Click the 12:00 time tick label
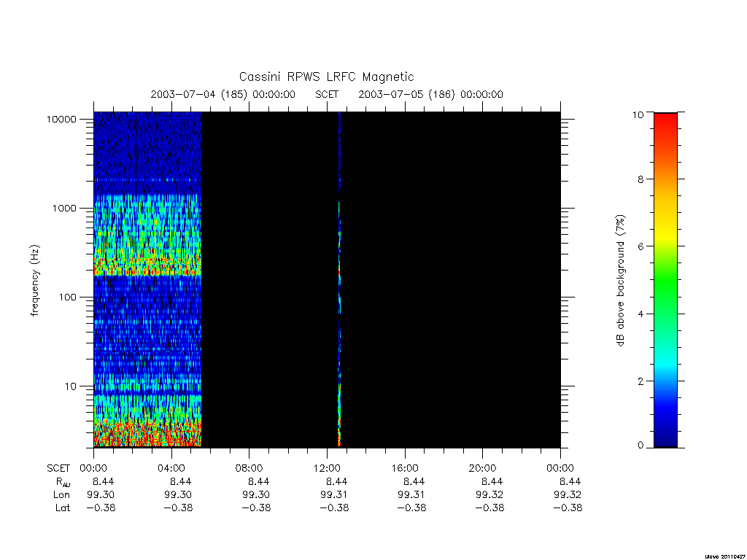 click(x=327, y=468)
